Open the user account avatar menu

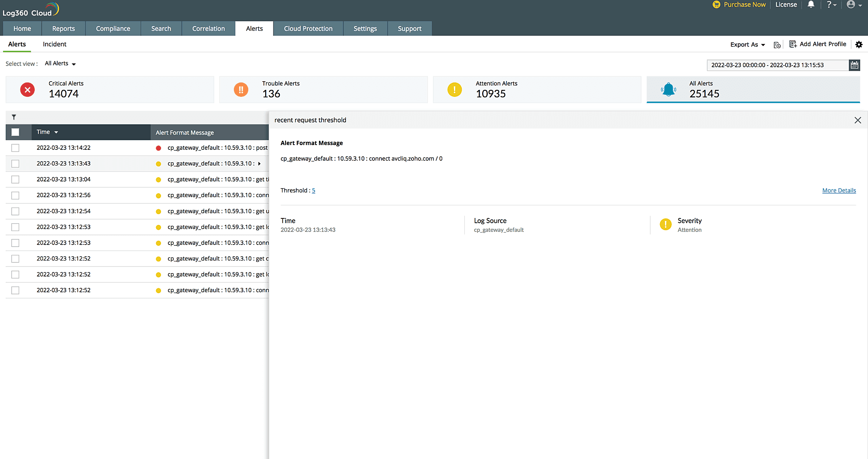point(854,5)
